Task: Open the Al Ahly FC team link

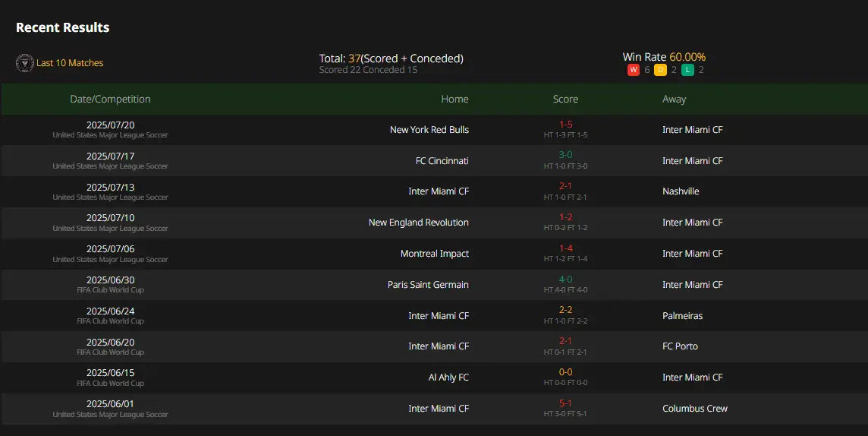Action: point(448,378)
